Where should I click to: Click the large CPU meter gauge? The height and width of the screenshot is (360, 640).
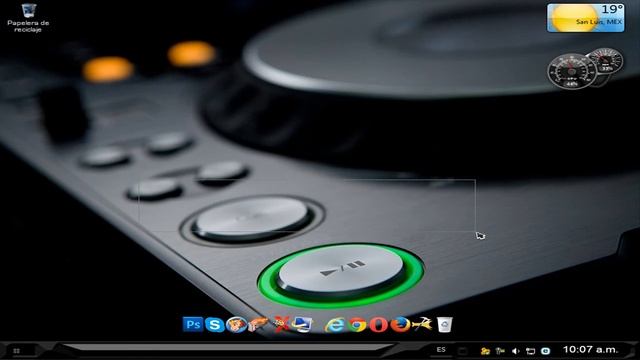(571, 71)
